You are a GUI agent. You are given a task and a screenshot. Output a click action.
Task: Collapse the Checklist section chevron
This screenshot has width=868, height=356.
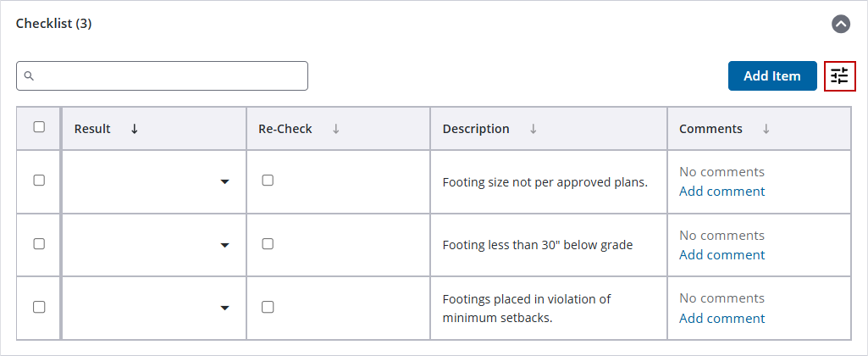[840, 24]
